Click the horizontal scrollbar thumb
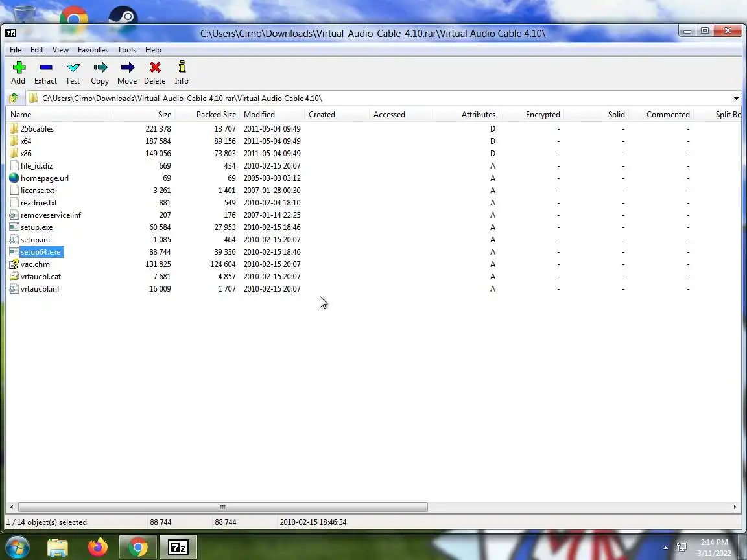This screenshot has height=560, width=747. click(222, 507)
